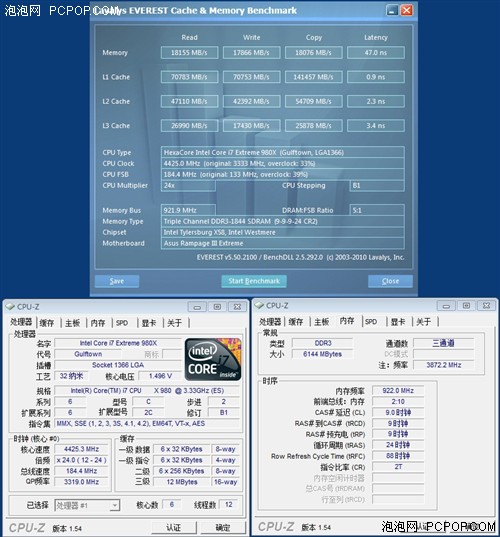Select 缓存 tab in right CPU-Z window

point(296,322)
